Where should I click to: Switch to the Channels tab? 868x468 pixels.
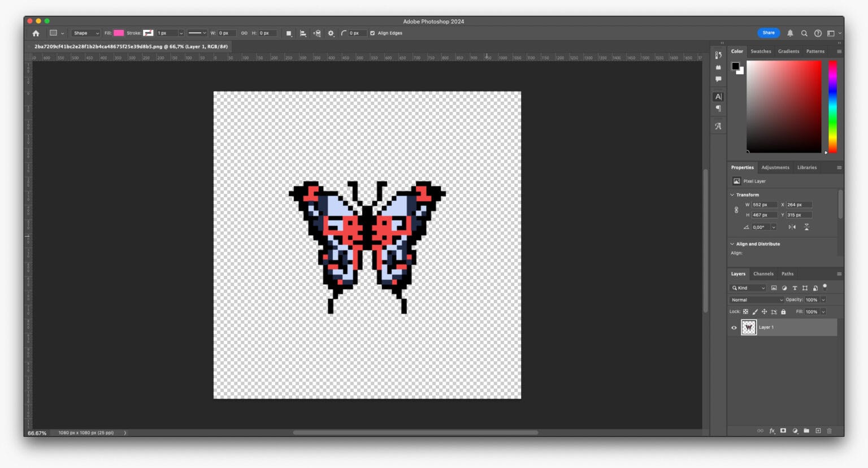(x=763, y=274)
